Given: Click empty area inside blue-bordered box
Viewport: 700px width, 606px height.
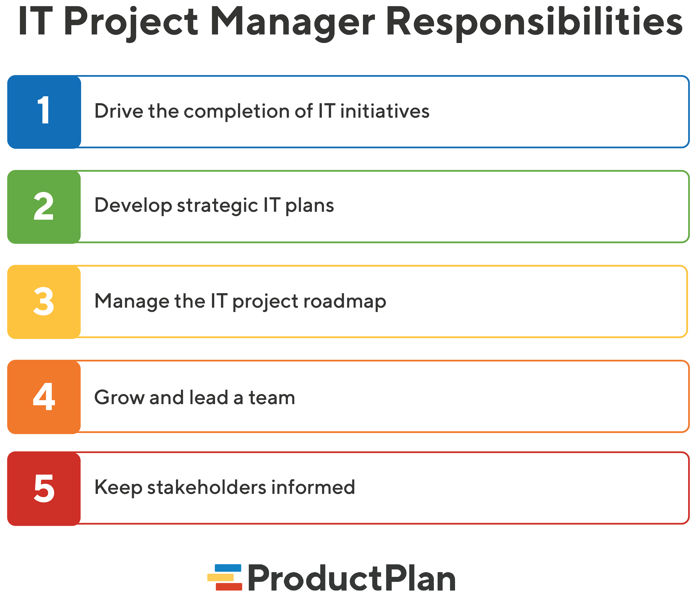Looking at the screenshot, I should pos(558,112).
